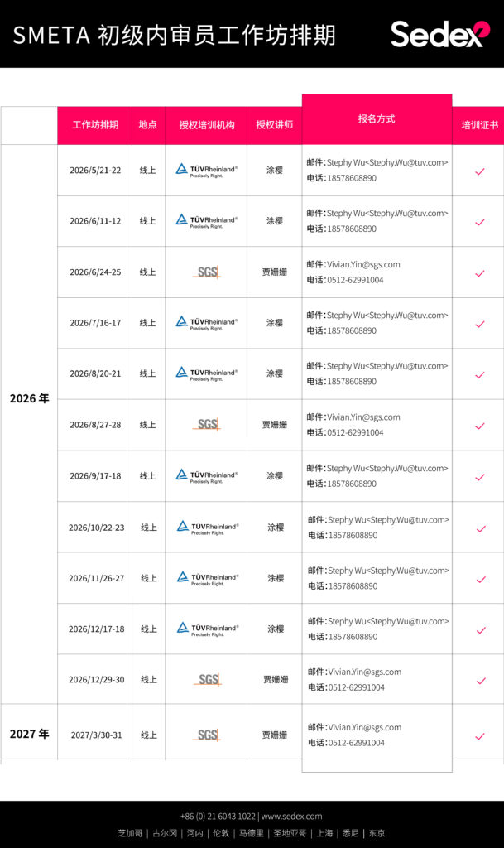Click SGS logo in 2026/6/24-25 row
Screen dimensions: 504x848
[206, 272]
